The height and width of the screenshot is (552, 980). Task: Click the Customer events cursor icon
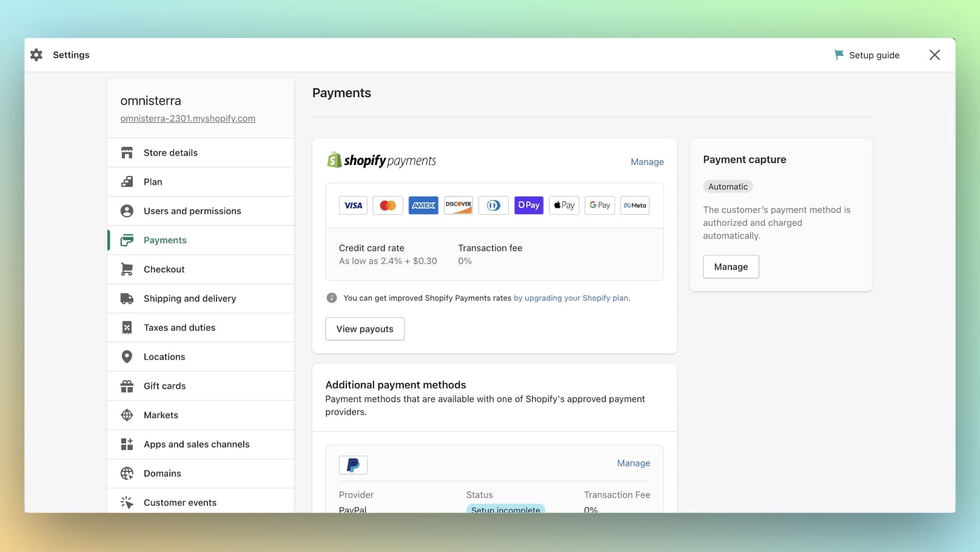(127, 502)
